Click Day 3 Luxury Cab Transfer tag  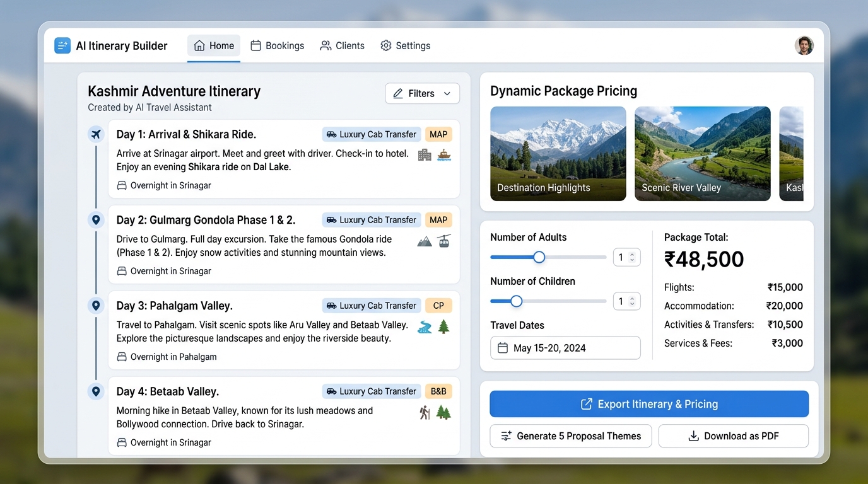pos(372,306)
